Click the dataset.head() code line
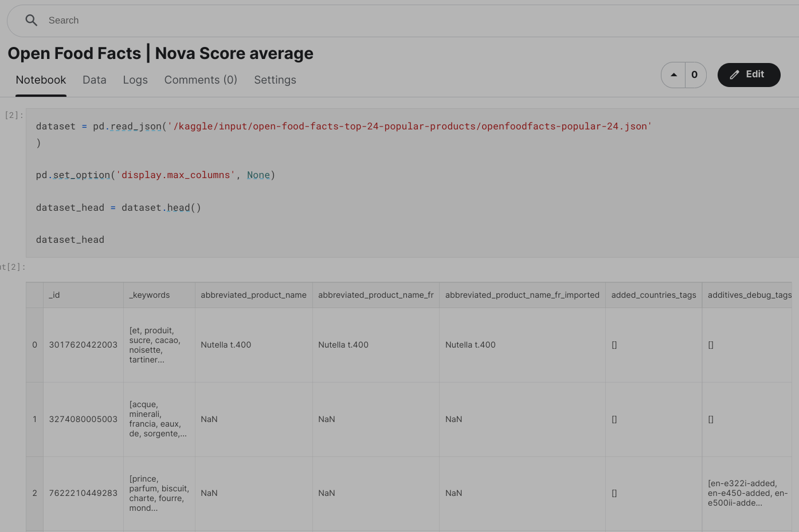 [118, 208]
